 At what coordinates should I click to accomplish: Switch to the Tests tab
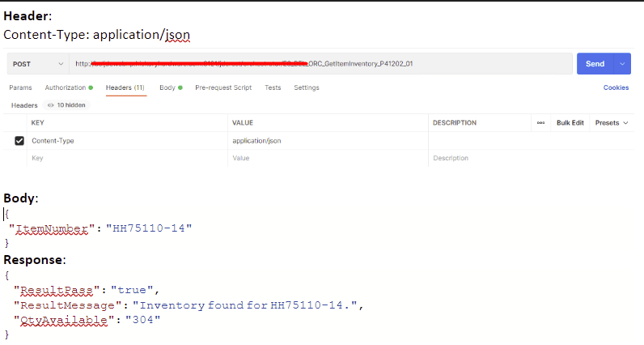(273, 87)
